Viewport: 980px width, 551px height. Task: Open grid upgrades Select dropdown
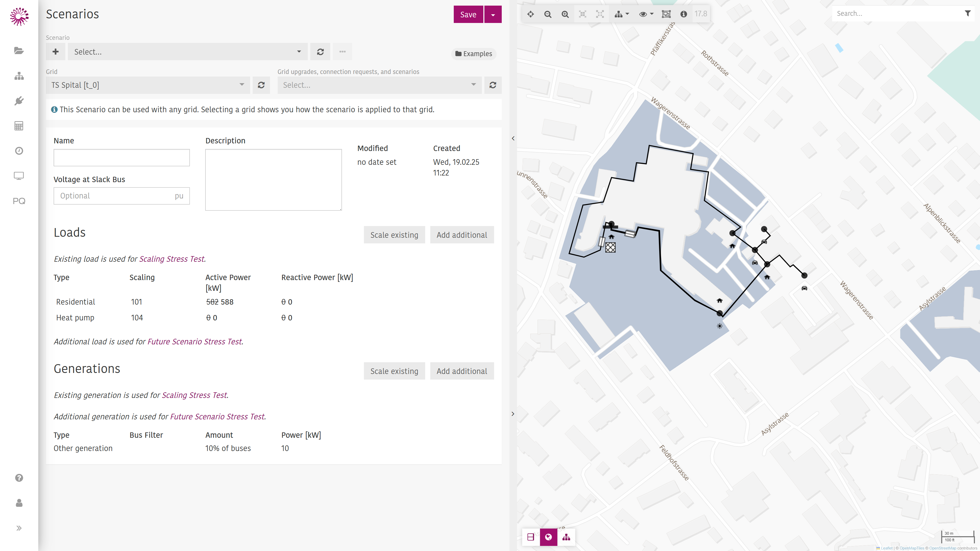379,85
